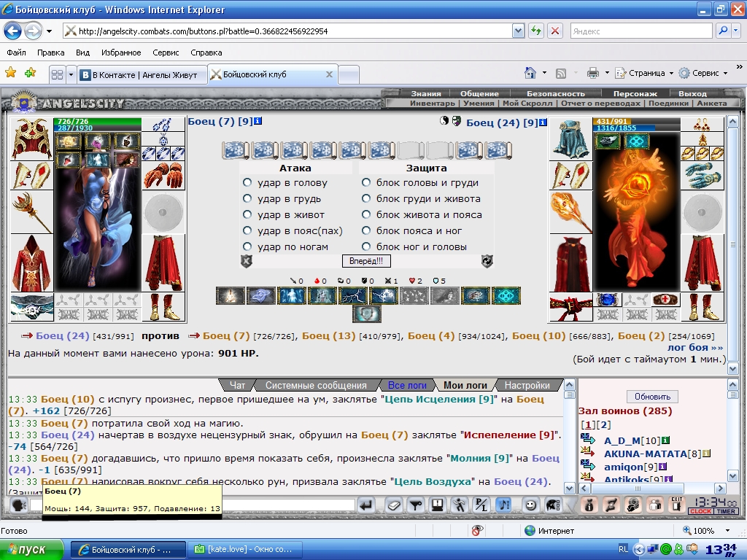Open the print button dropdown arrow
This screenshot has height=560, width=747.
[x=607, y=73]
